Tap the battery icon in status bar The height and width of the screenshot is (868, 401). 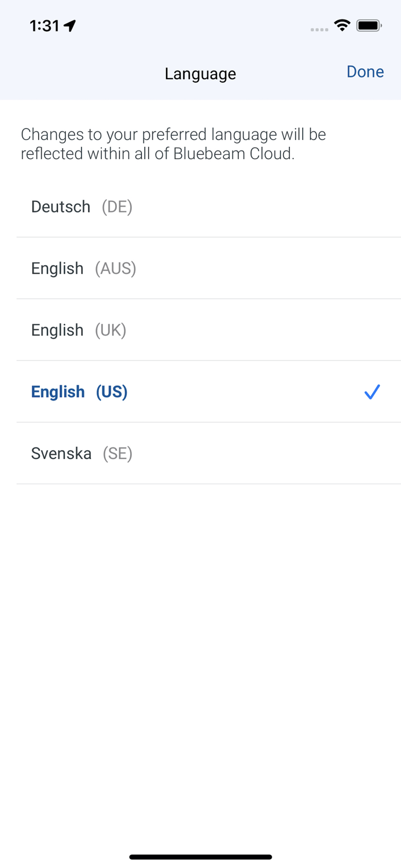click(x=369, y=25)
